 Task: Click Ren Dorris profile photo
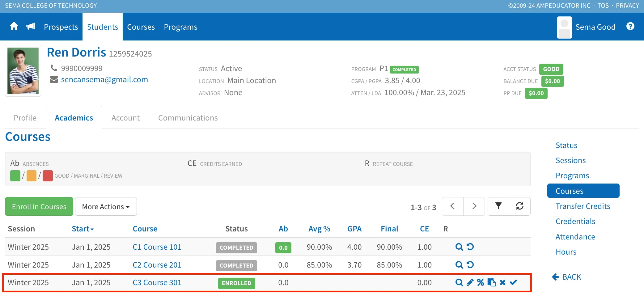tap(23, 71)
